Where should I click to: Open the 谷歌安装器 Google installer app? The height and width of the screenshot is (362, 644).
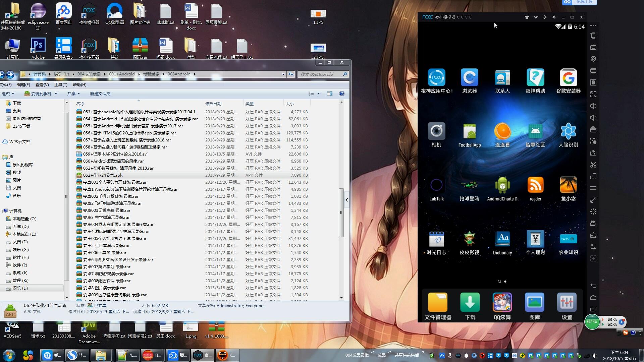click(x=568, y=81)
